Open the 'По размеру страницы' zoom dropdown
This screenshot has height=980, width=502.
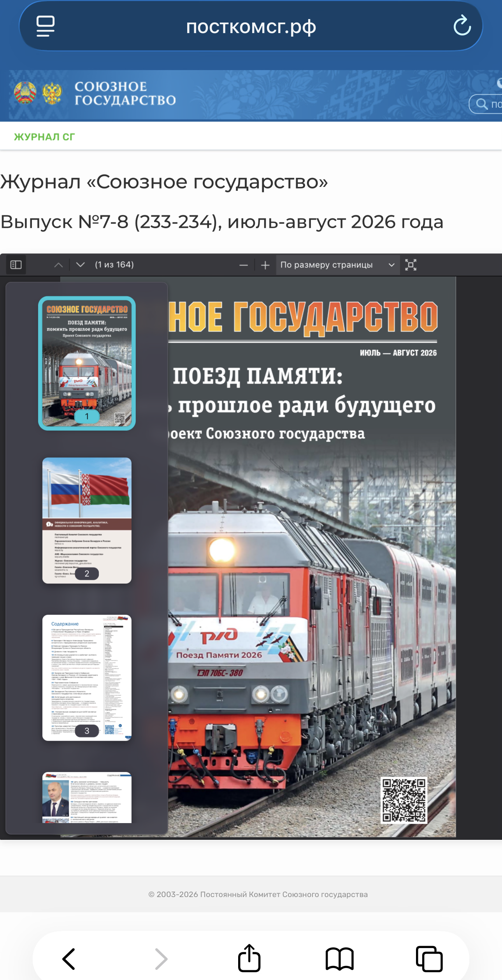338,265
